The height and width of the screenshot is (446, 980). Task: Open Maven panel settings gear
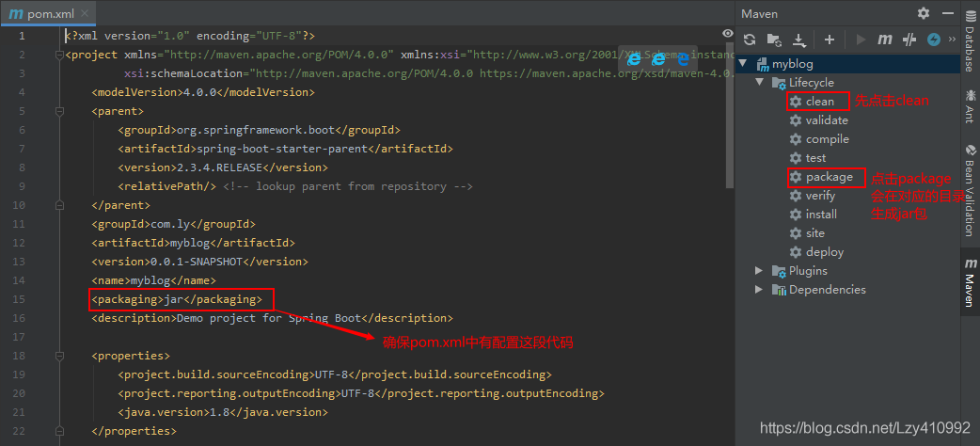(x=924, y=13)
